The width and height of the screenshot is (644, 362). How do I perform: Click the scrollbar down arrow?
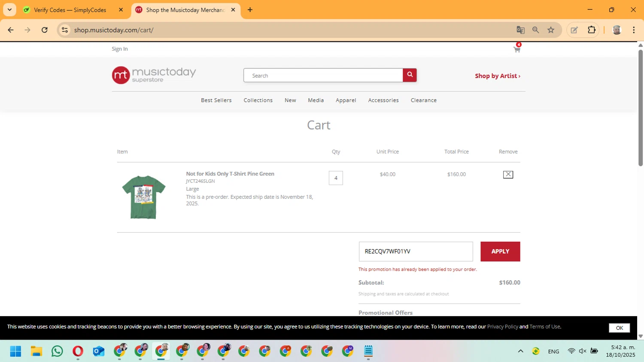click(641, 336)
